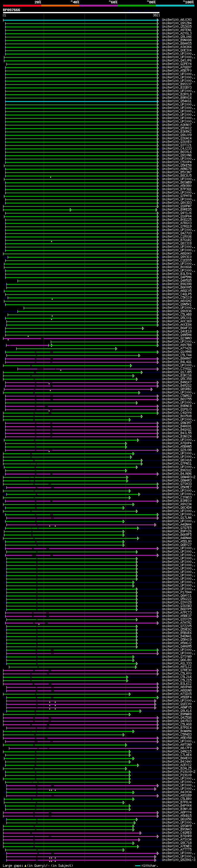The height and width of the screenshot is (868, 197).
Task: Open hit UniRef100_Q8W4R3-2
Action: coord(179,477)
